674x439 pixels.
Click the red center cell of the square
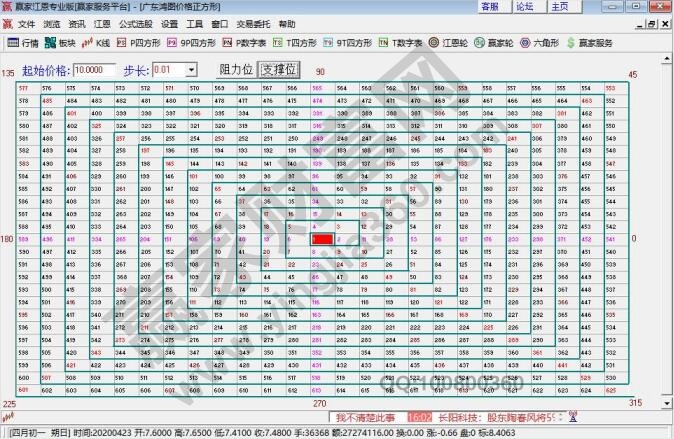(x=322, y=239)
